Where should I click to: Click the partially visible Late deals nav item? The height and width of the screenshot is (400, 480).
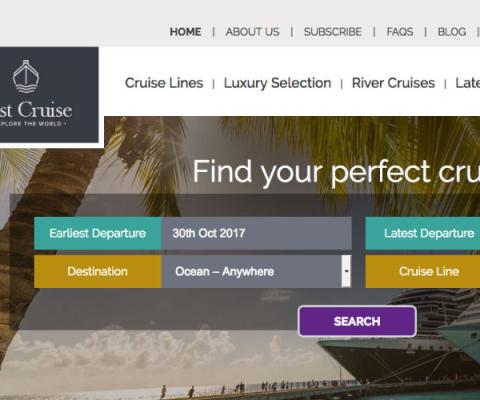click(x=468, y=83)
